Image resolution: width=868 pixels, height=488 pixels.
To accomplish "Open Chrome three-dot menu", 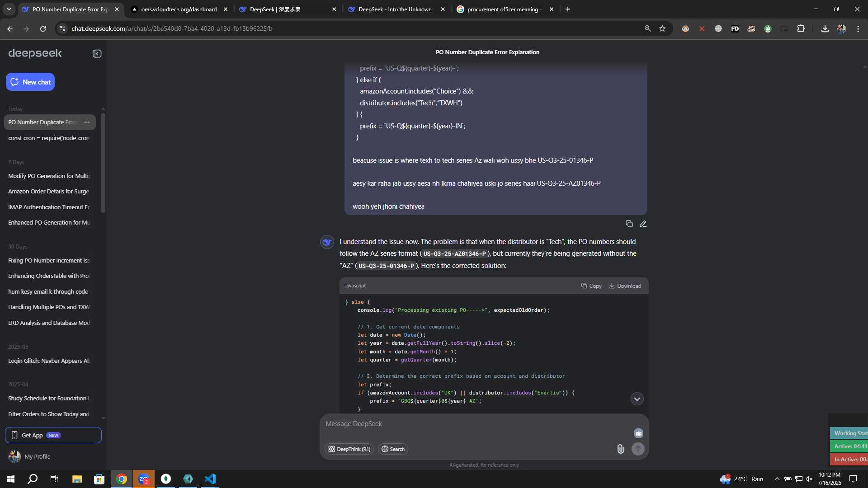I will [x=858, y=28].
